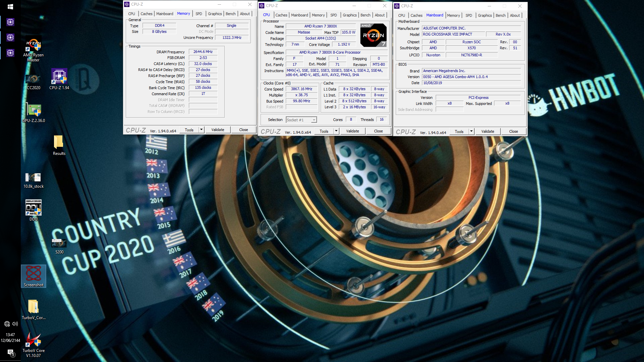
Task: Click CAS# Latency value 32.0 clocks
Action: coord(203,64)
